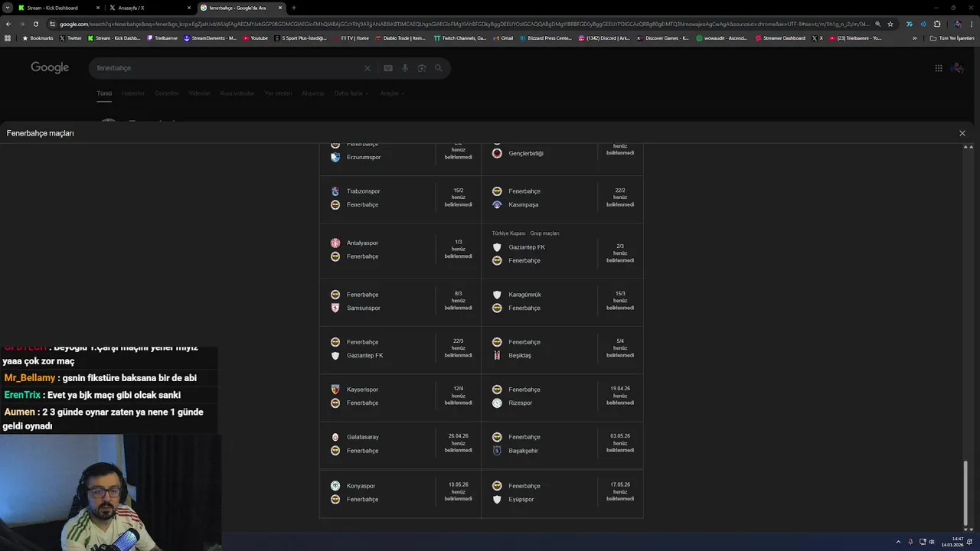Open the taskbar network status icon
Screen dimensions: 980x551
[x=923, y=542]
